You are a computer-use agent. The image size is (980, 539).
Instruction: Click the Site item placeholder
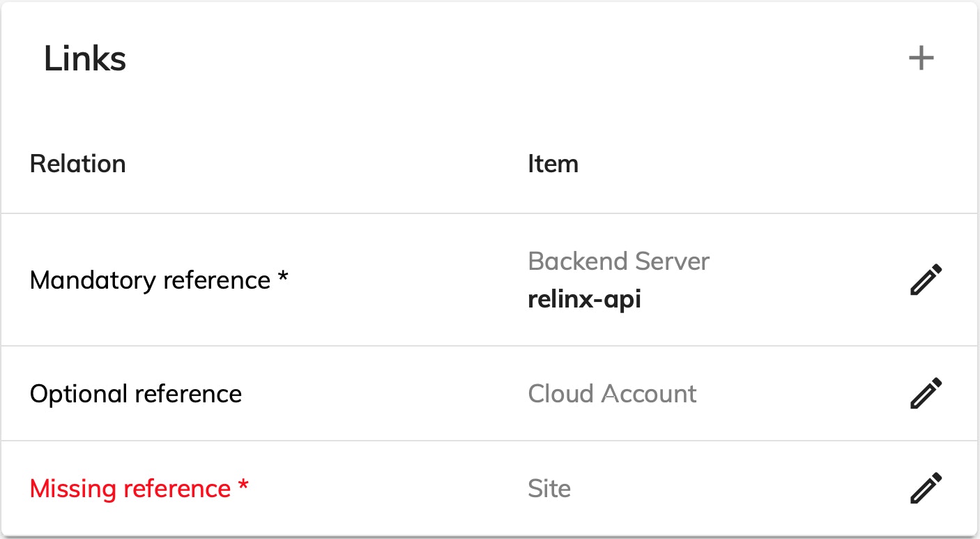pos(549,489)
